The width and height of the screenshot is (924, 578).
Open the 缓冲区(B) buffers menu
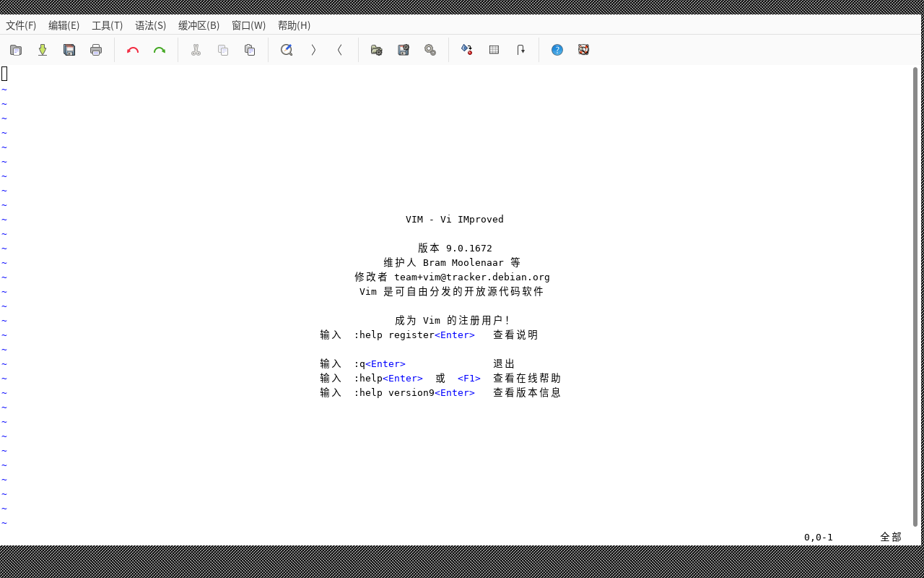[x=199, y=25]
